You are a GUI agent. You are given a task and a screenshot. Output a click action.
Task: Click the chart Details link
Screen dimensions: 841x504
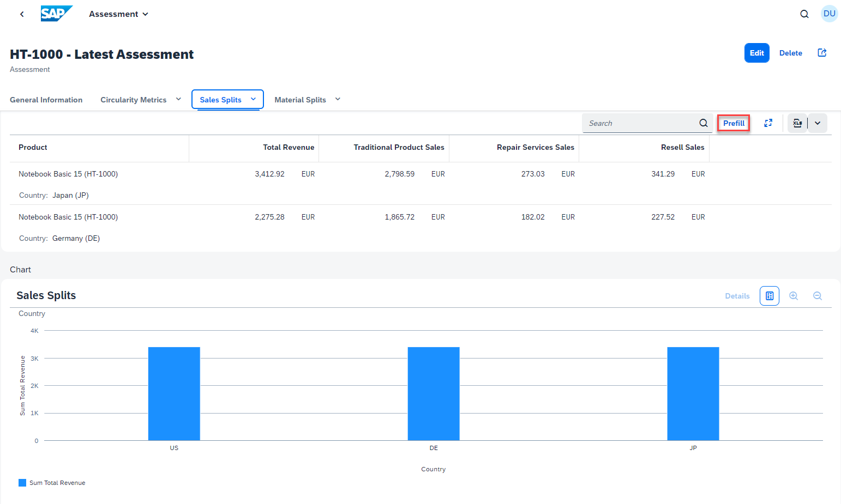pos(737,296)
